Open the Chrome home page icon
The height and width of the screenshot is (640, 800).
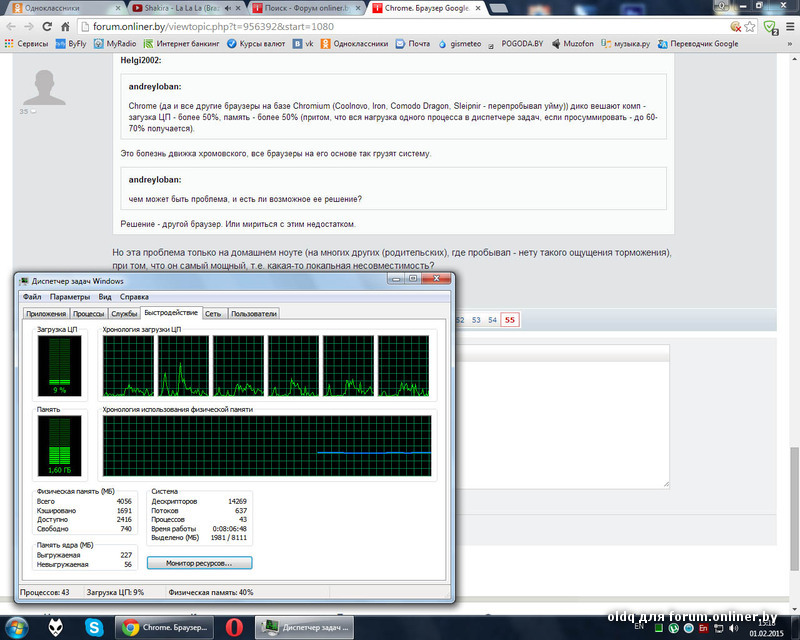pyautogui.click(x=65, y=27)
